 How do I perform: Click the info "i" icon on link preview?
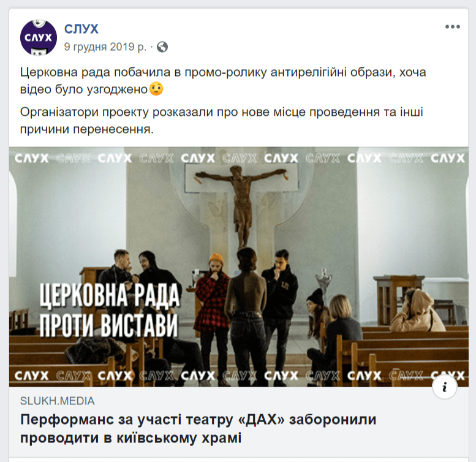pos(445,387)
